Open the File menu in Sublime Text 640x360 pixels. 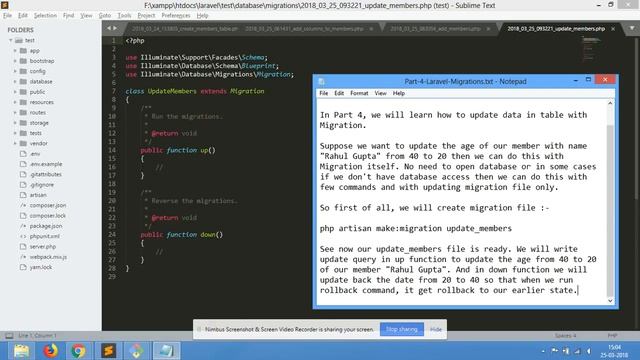point(7,16)
